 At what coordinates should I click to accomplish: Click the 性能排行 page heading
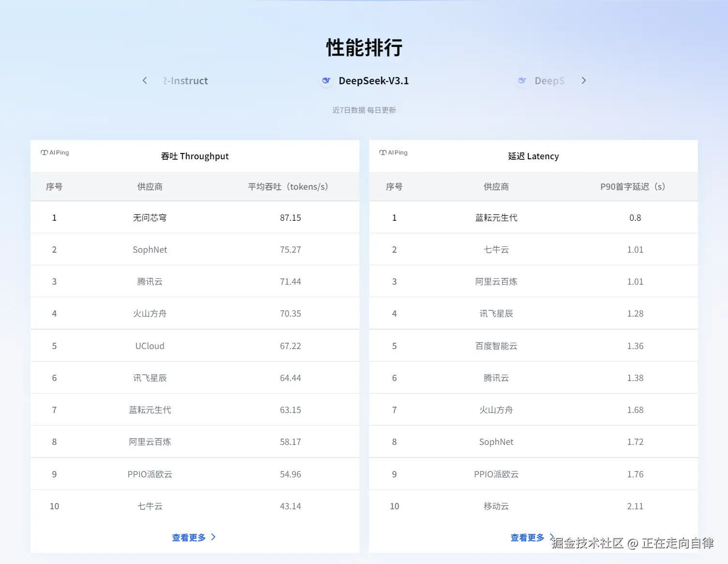click(x=364, y=47)
